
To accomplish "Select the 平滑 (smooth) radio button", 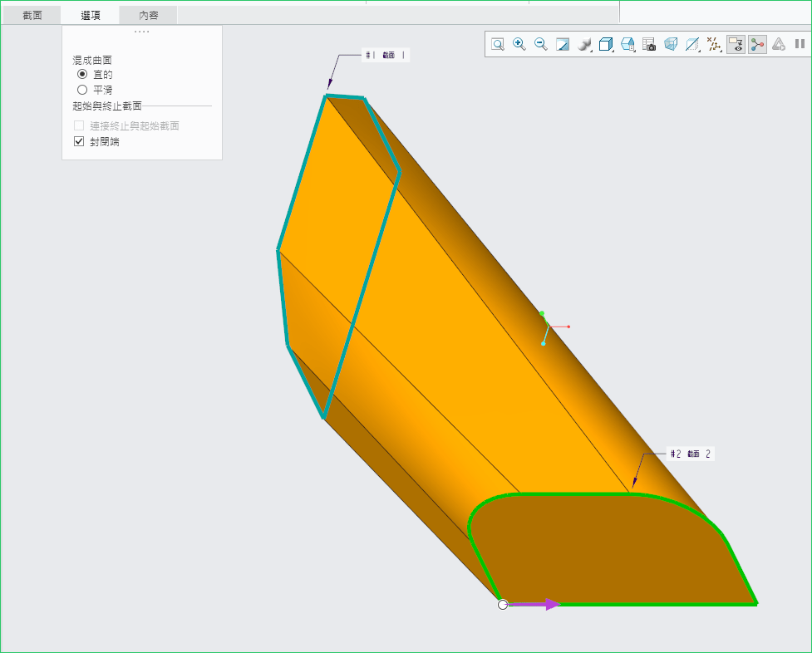I will click(82, 89).
